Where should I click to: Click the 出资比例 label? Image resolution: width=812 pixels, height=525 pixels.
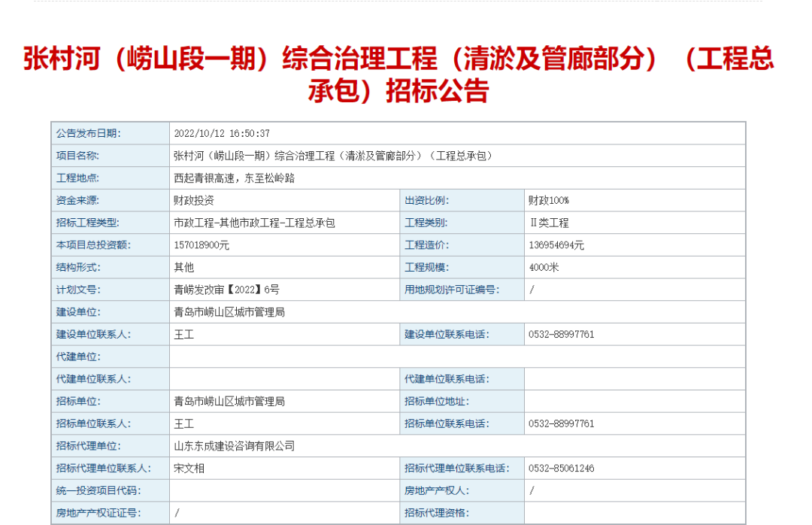pyautogui.click(x=427, y=201)
